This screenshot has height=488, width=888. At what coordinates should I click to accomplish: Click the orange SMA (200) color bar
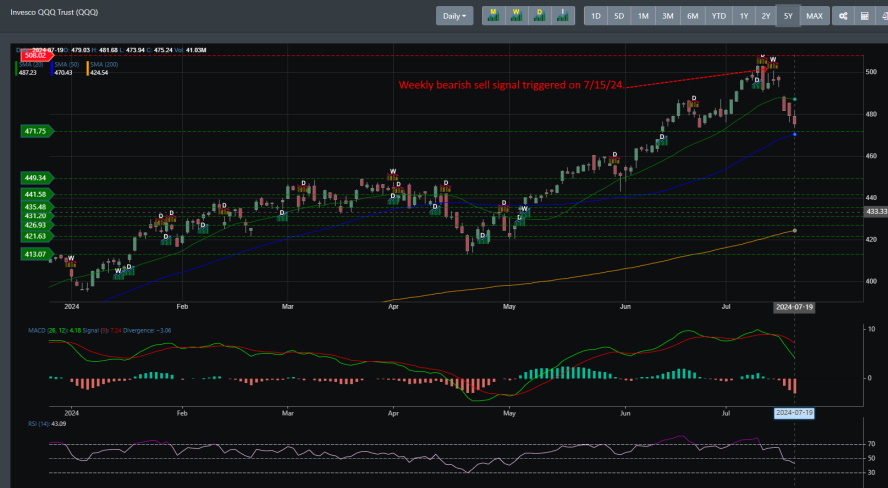(88, 69)
